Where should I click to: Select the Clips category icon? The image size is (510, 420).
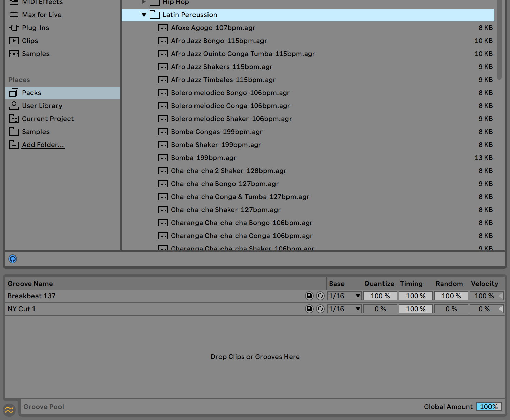14,41
